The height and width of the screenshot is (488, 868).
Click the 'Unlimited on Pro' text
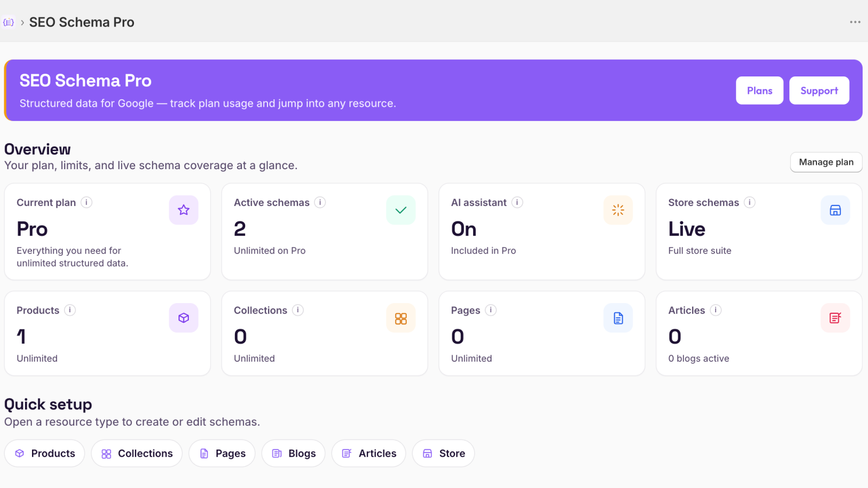(270, 251)
